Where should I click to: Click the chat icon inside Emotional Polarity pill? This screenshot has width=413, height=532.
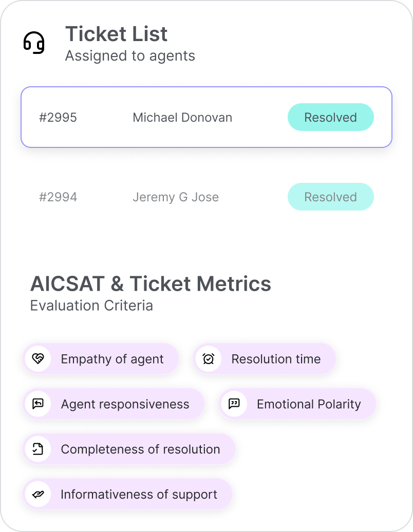235,404
